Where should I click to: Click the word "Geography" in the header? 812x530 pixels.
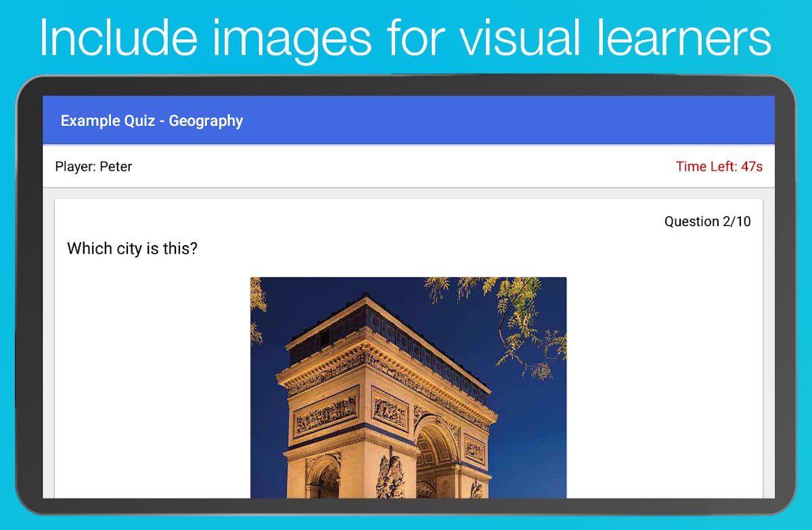(x=206, y=121)
